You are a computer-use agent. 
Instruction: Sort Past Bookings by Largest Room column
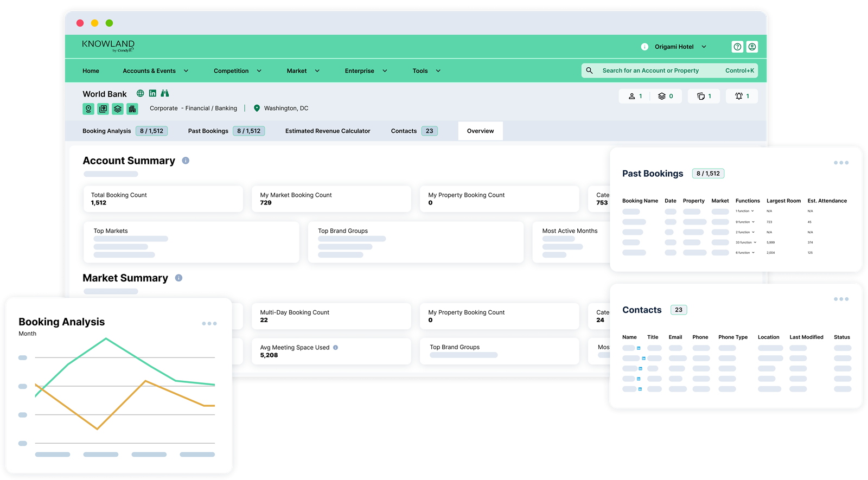(x=783, y=201)
